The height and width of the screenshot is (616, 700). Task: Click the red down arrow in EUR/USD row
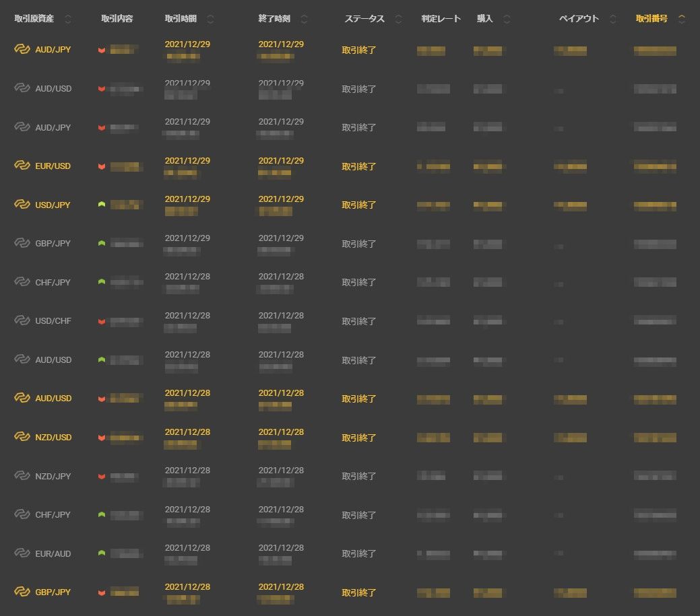click(x=102, y=166)
